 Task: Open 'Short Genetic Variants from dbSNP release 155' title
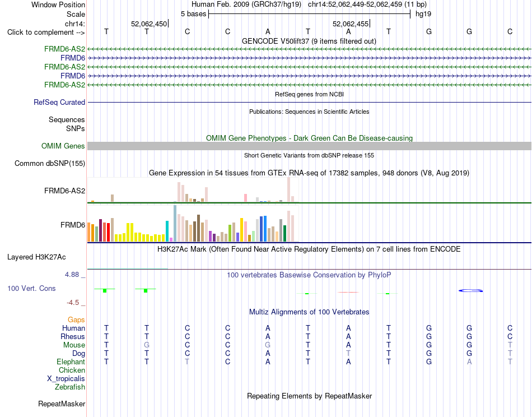click(309, 155)
